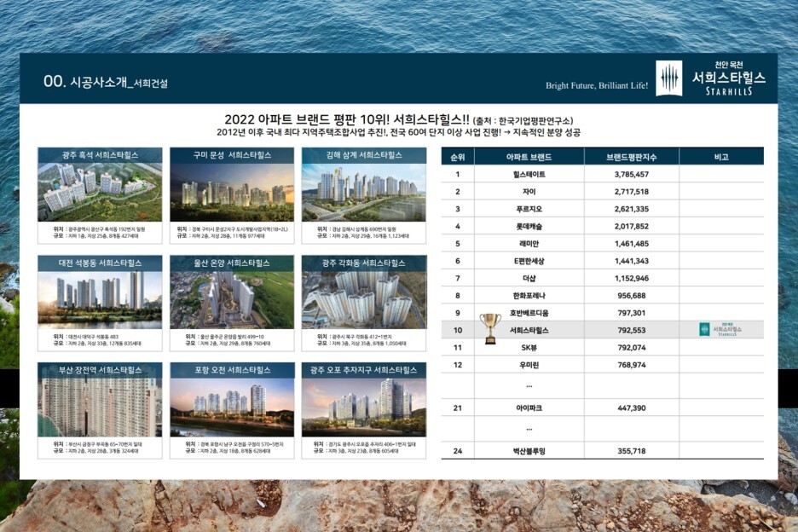Click the rank number 21 cell
The image size is (798, 532).
458,408
